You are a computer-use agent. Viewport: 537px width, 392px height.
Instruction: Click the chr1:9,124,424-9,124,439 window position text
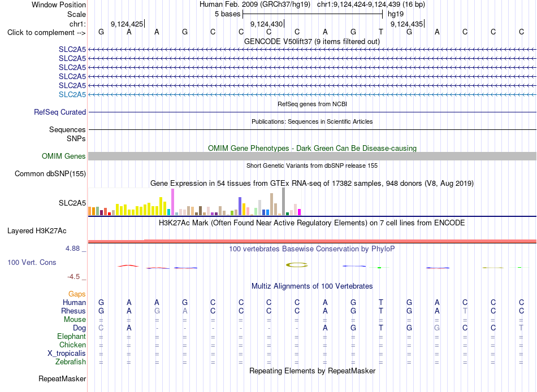371,5
